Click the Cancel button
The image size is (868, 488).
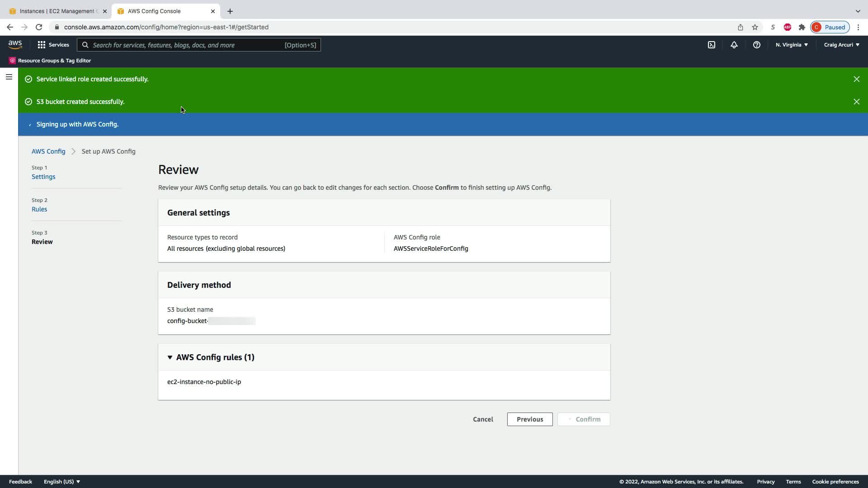(x=483, y=419)
